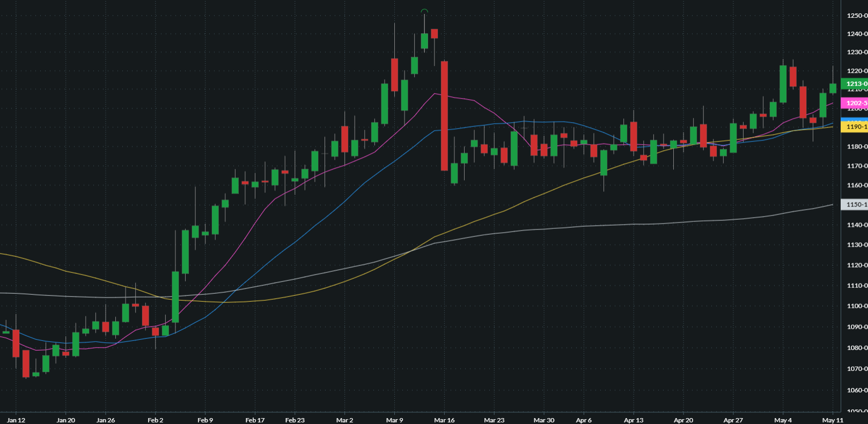Click the 1140-0 price axis label
The image size is (868, 424).
coord(857,225)
